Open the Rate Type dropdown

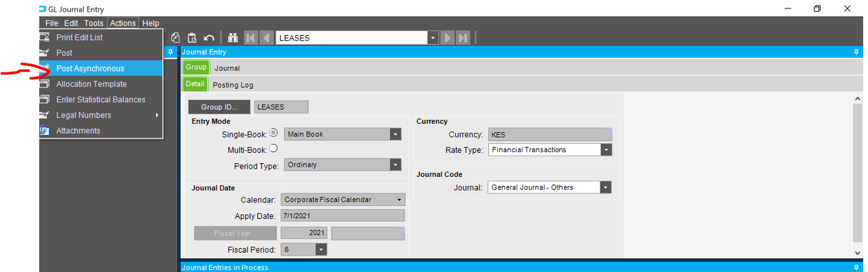pos(606,149)
